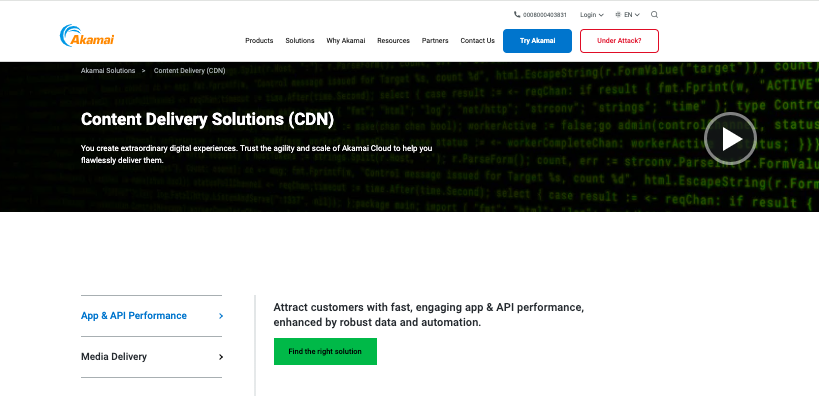Click the Try Akamai button

[x=537, y=41]
